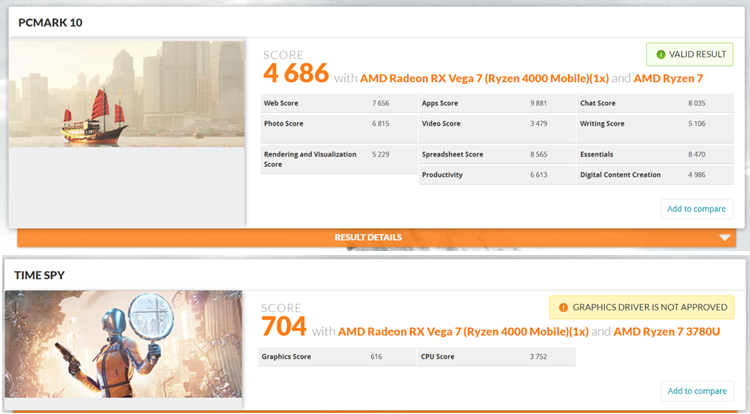
Task: Click the Valid Result badge
Action: tap(689, 54)
